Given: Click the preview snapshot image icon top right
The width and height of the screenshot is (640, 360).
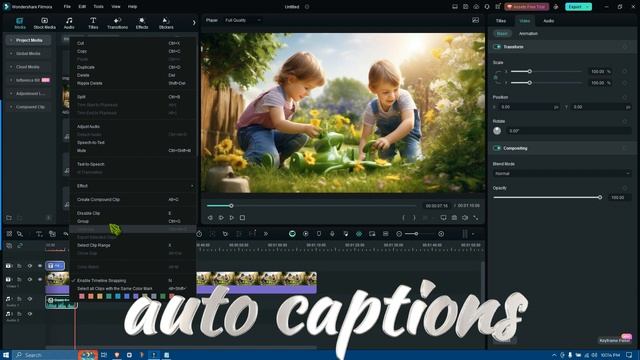Looking at the screenshot, I should [476, 20].
